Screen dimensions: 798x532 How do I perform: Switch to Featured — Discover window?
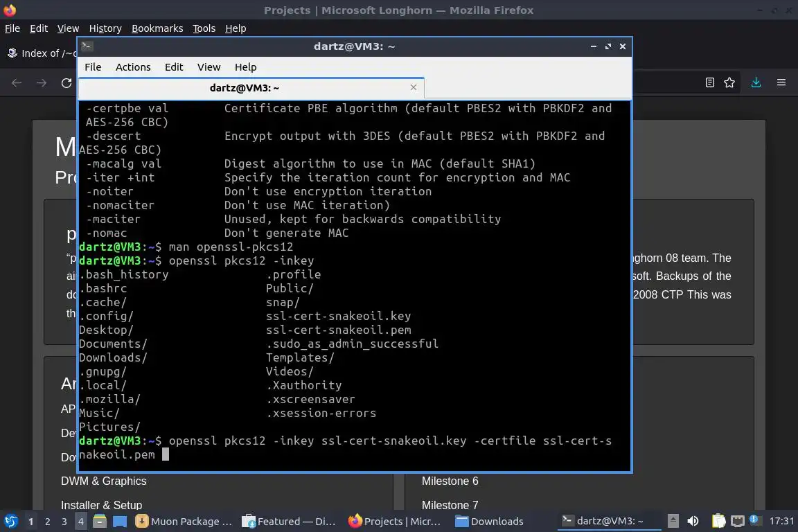coord(289,522)
